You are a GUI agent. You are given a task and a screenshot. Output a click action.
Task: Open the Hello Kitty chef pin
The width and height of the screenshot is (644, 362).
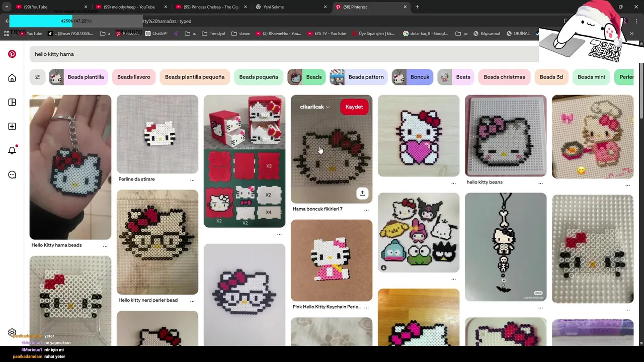593,137
